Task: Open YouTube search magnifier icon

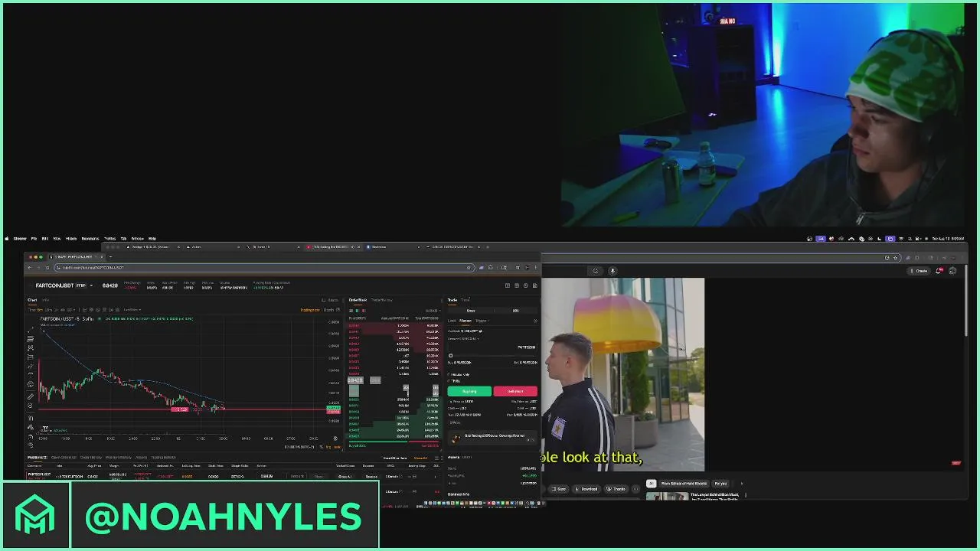Action: pos(595,271)
